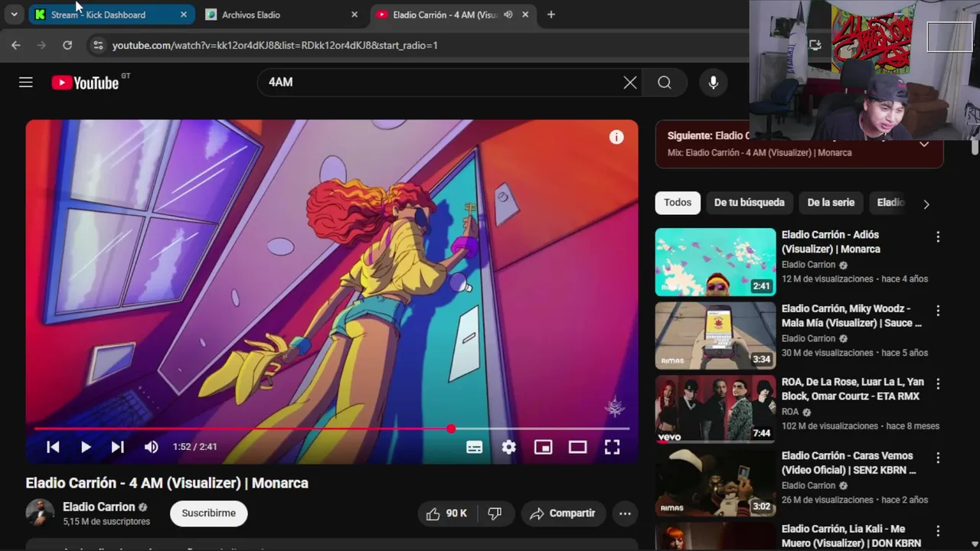Screen dimensions: 980x551
Task: Open Me Muero (Visualizer) video title
Action: 851,536
